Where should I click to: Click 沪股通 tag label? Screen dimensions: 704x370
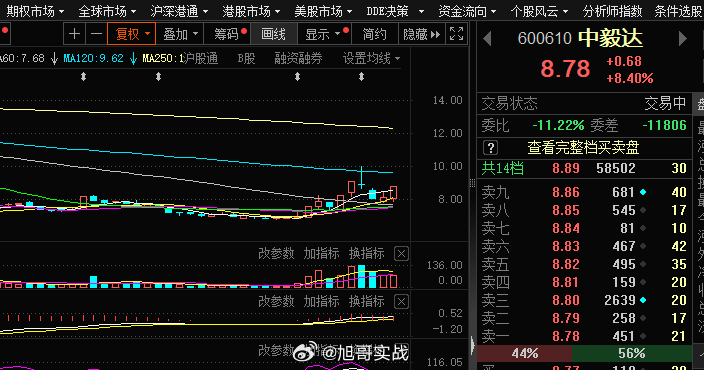coord(201,58)
